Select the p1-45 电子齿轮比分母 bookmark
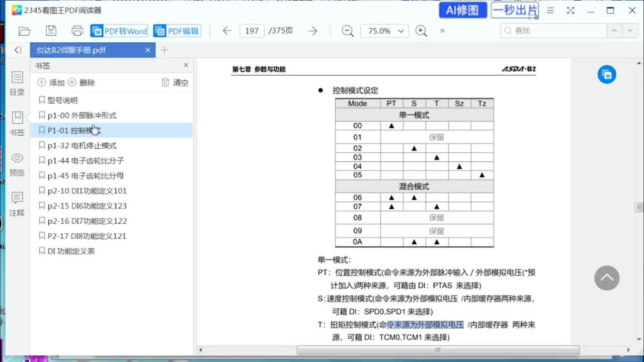 (x=112, y=175)
